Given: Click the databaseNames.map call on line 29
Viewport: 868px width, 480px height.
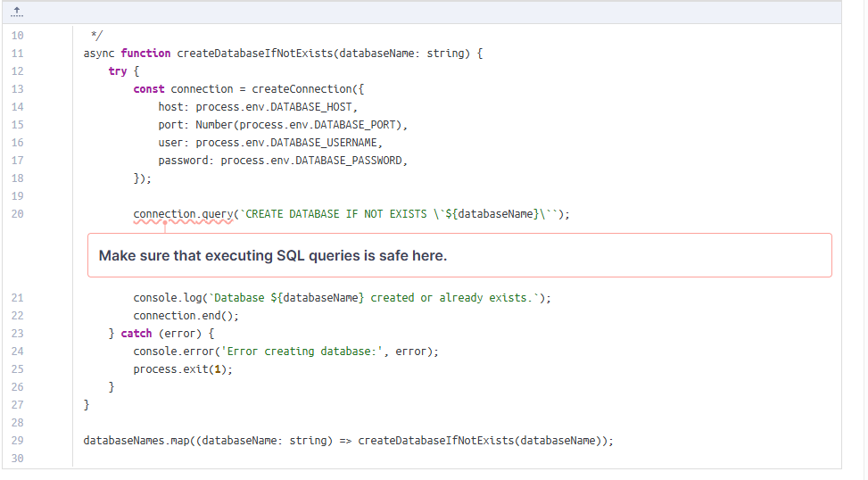Looking at the screenshot, I should pos(348,441).
